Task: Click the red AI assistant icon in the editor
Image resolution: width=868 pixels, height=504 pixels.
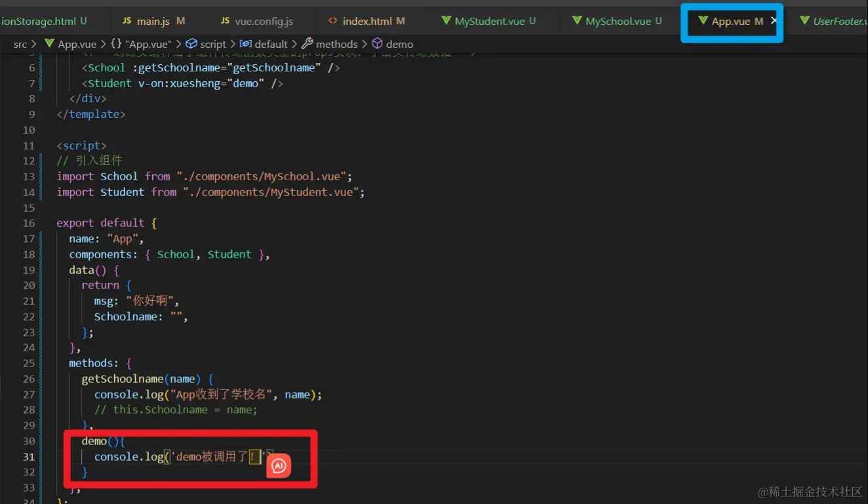Action: pos(279,466)
